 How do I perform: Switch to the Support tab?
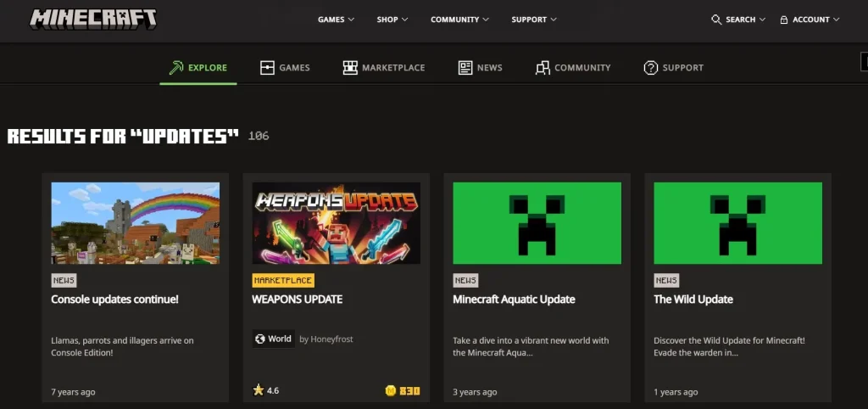click(673, 68)
